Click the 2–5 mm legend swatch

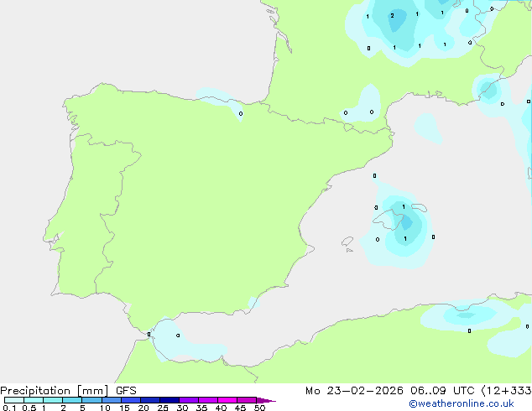[x=72, y=400]
